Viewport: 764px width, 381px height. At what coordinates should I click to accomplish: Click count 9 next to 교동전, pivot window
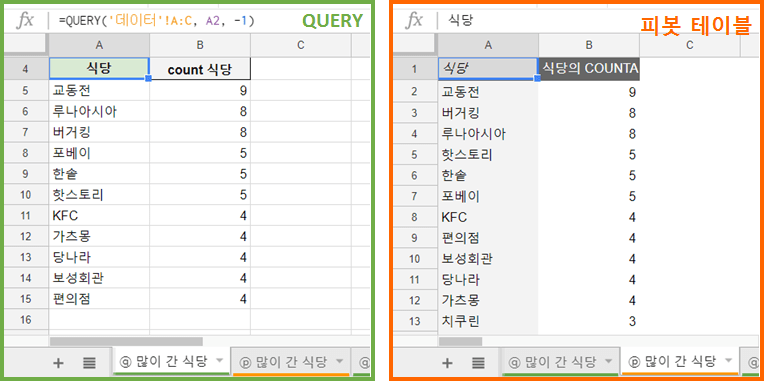click(589, 92)
